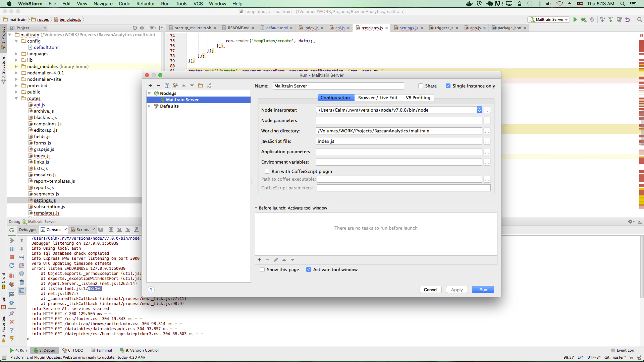Click the Name input field

click(338, 86)
